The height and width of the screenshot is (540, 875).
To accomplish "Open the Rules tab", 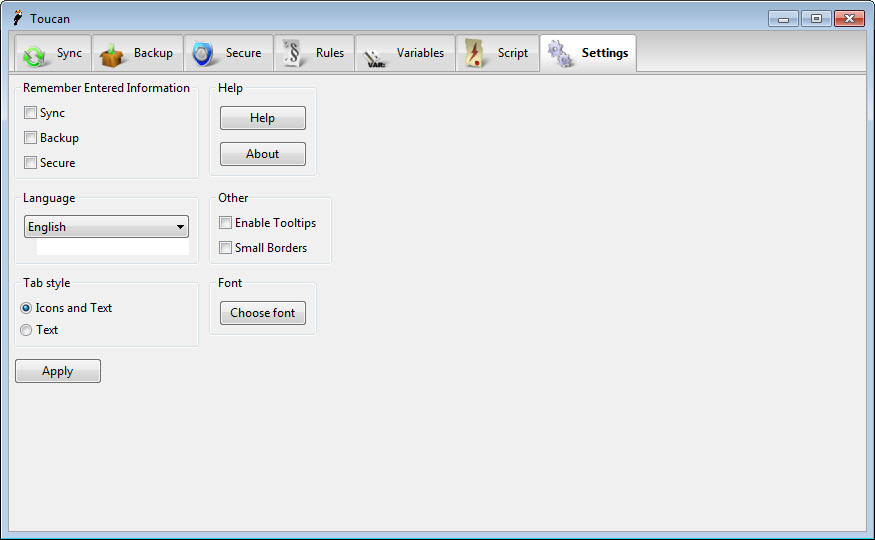I will [x=314, y=53].
